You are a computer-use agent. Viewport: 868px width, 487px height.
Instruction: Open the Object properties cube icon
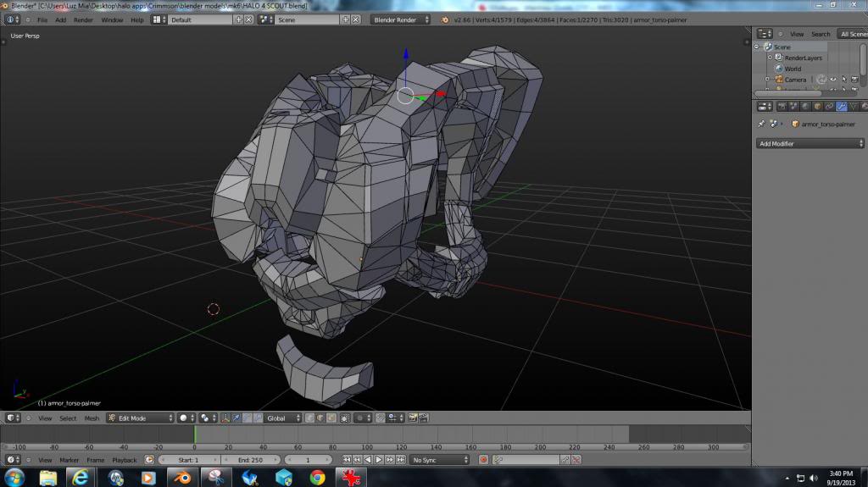pyautogui.click(x=818, y=107)
